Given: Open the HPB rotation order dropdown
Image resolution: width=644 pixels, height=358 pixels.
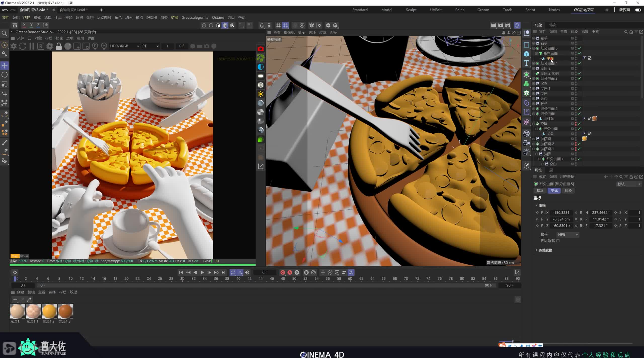Looking at the screenshot, I should [568, 234].
